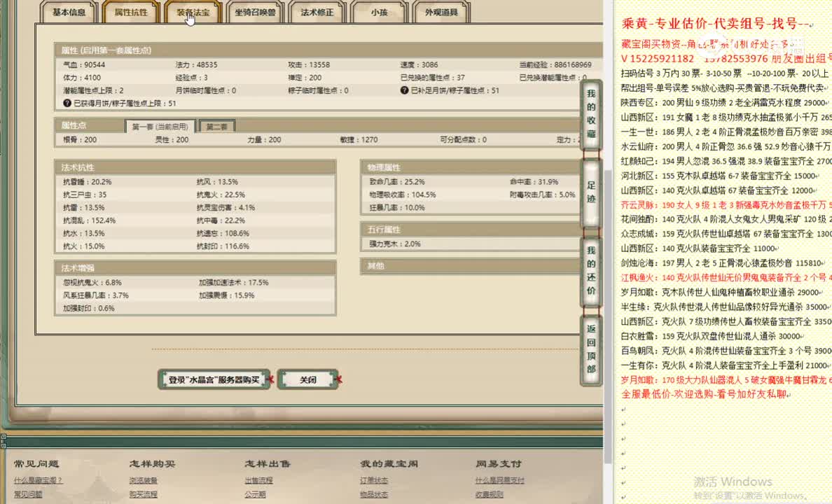
Task: Click the 返回顶部 side button
Action: coord(590,349)
